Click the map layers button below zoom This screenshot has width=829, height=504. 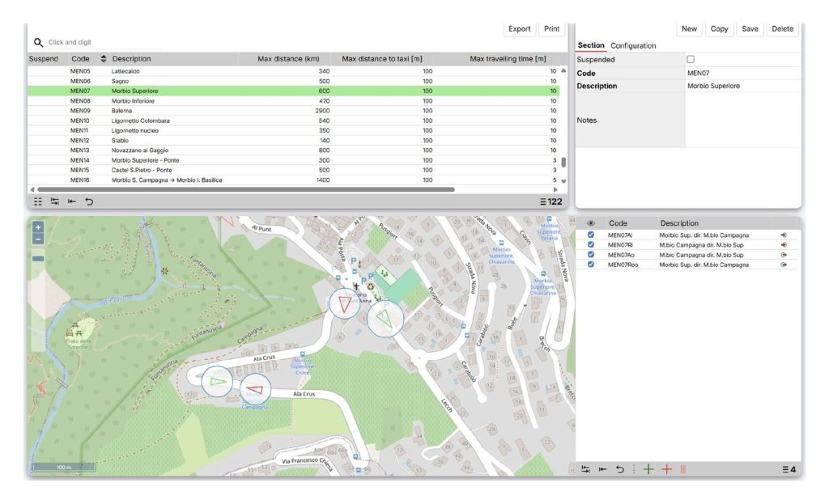pyautogui.click(x=38, y=259)
